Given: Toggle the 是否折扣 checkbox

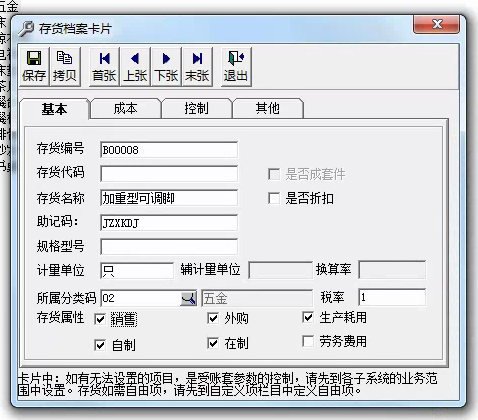Looking at the screenshot, I should click(x=274, y=198).
